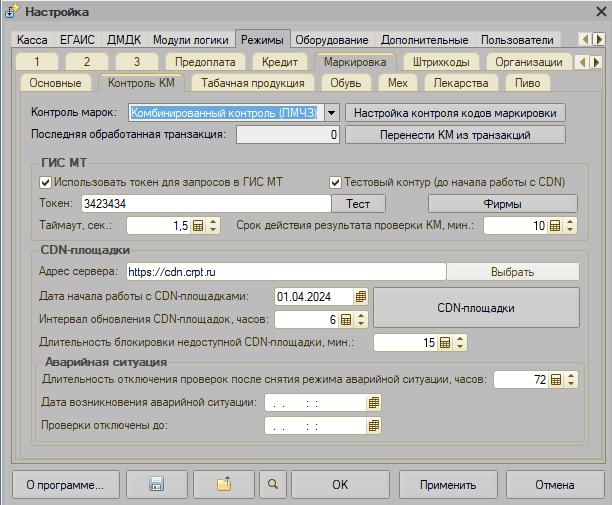Image resolution: width=612 pixels, height=505 pixels.
Task: Open calculator for Таймаут field
Action: 197,226
